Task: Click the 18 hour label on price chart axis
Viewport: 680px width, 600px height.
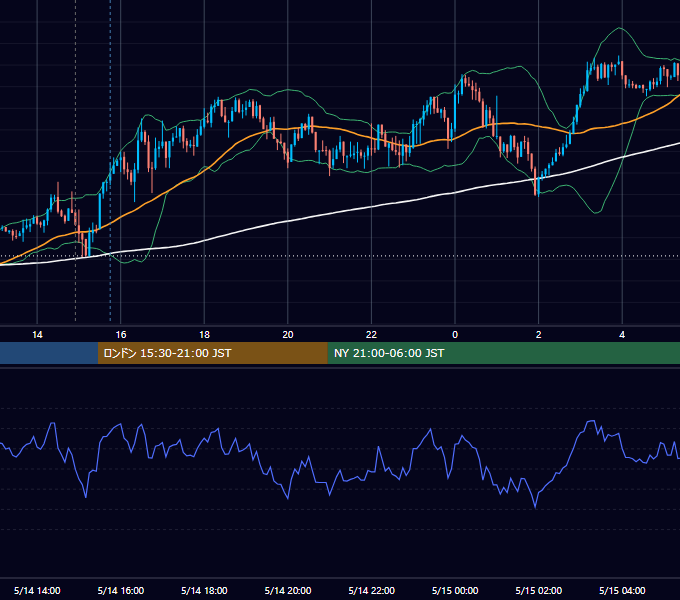Action: point(204,335)
